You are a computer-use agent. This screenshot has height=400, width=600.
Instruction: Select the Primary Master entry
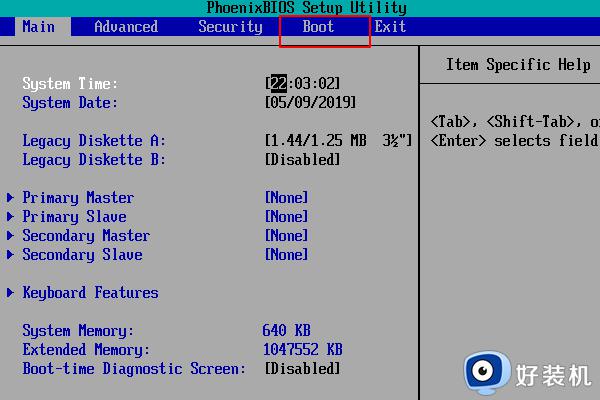coord(78,198)
